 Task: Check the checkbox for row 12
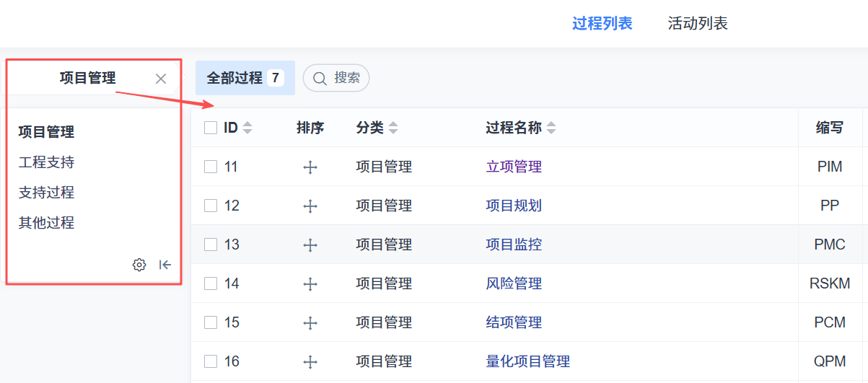(211, 206)
